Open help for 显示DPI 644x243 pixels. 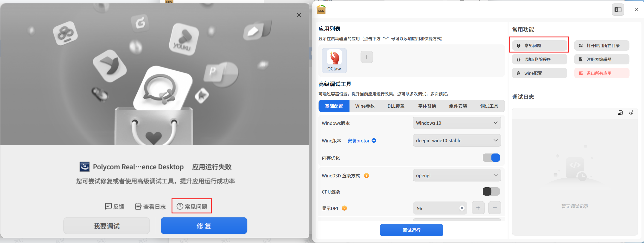[x=344, y=208]
